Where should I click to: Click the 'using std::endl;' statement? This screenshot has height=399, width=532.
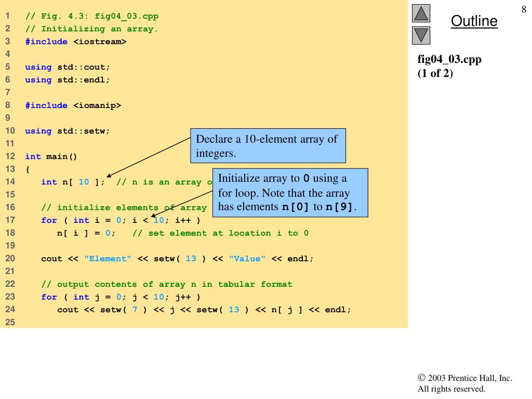[x=68, y=80]
